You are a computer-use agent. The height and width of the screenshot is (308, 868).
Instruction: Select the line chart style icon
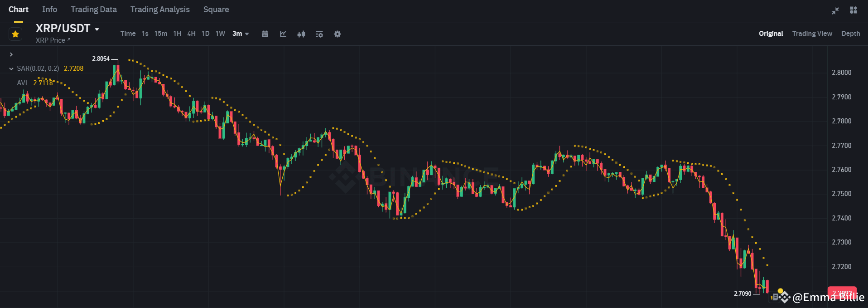point(283,34)
